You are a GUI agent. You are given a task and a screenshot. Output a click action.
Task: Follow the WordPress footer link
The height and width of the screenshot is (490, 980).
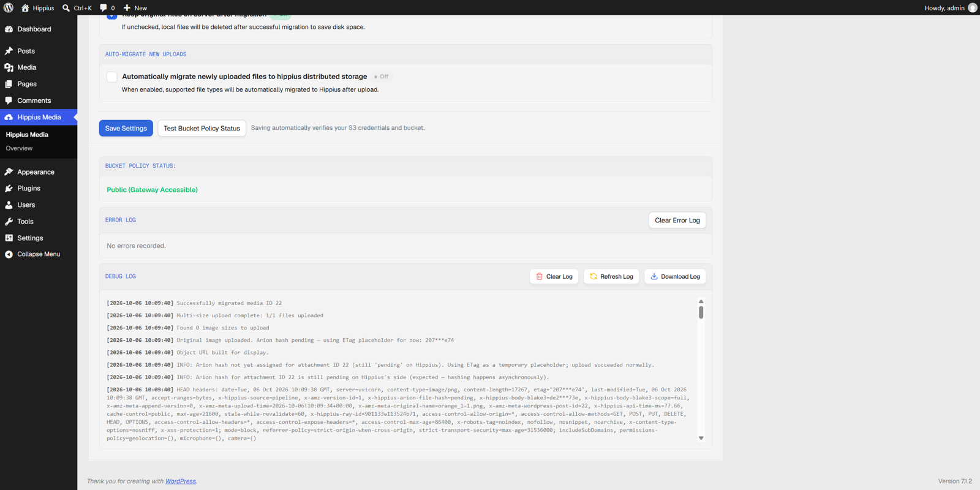181,481
